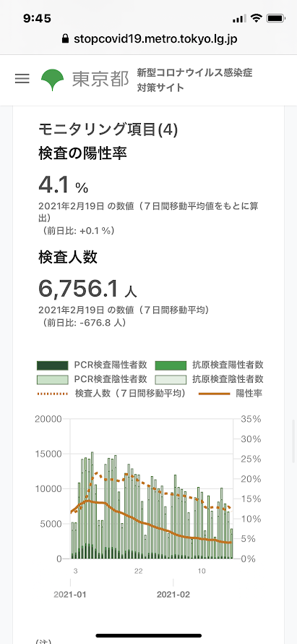Hide 陽性率 solid line series
Screen dimensions: 297x644
click(231, 394)
